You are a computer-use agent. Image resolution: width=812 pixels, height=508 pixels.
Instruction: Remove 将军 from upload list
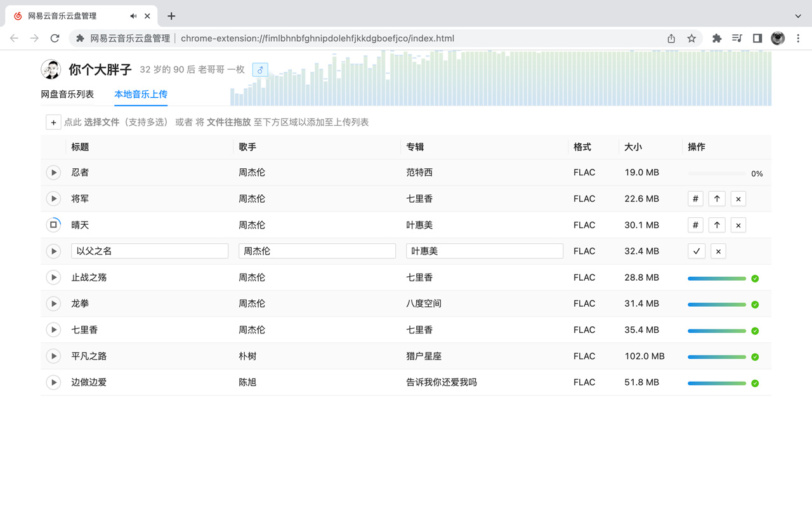pos(738,198)
